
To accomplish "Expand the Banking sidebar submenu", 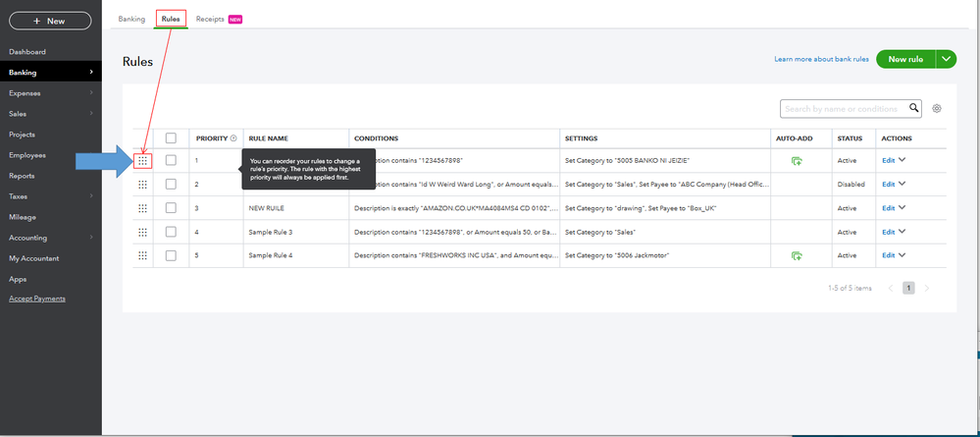I will coord(91,72).
